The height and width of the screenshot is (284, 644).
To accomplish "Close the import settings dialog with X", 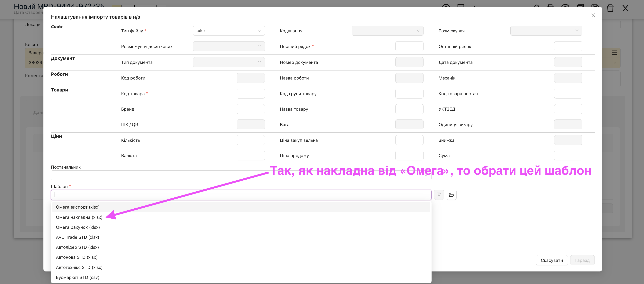I will [x=593, y=15].
